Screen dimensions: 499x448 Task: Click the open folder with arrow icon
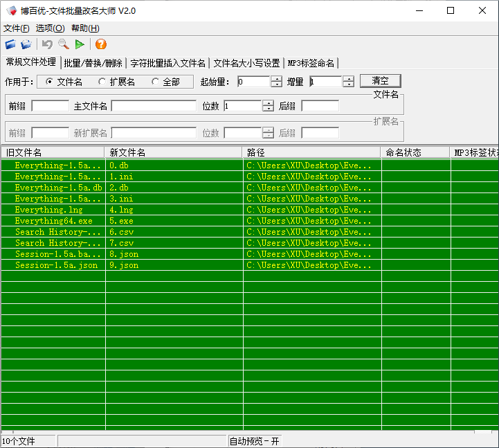pyautogui.click(x=26, y=45)
